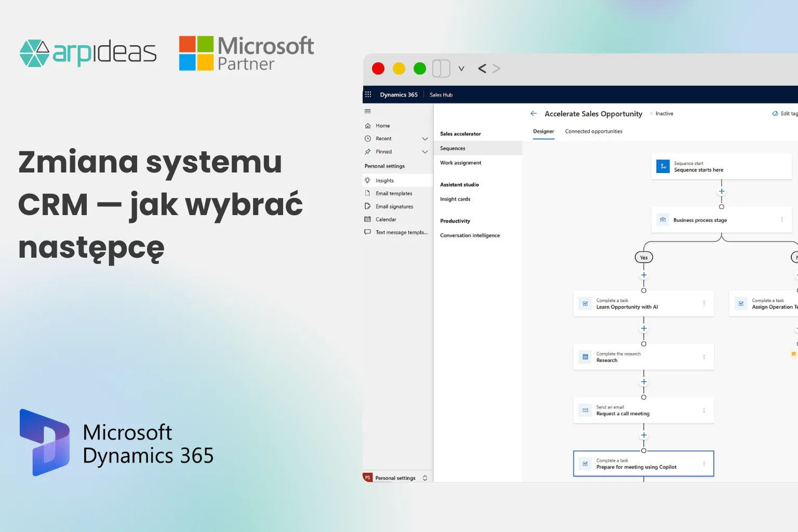Click the Sales Hub app name
The height and width of the screenshot is (532, 798).
tap(441, 95)
